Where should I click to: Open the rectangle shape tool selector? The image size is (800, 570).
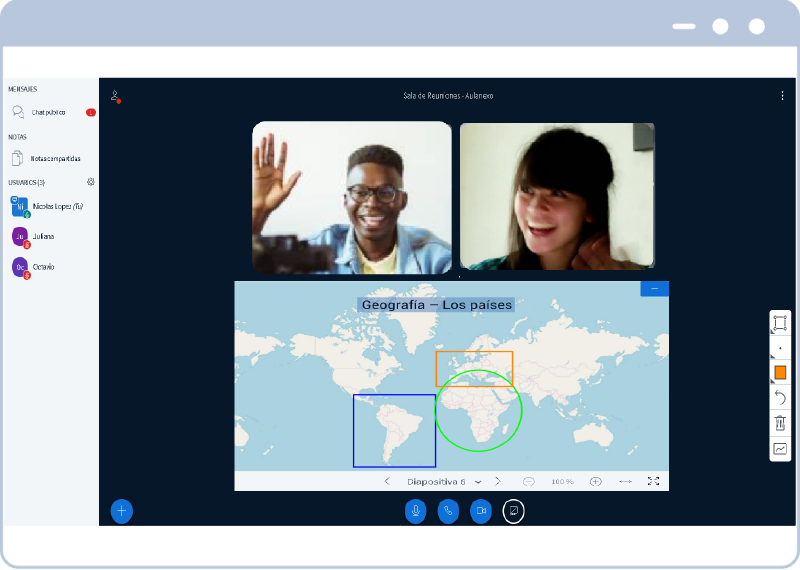(780, 323)
